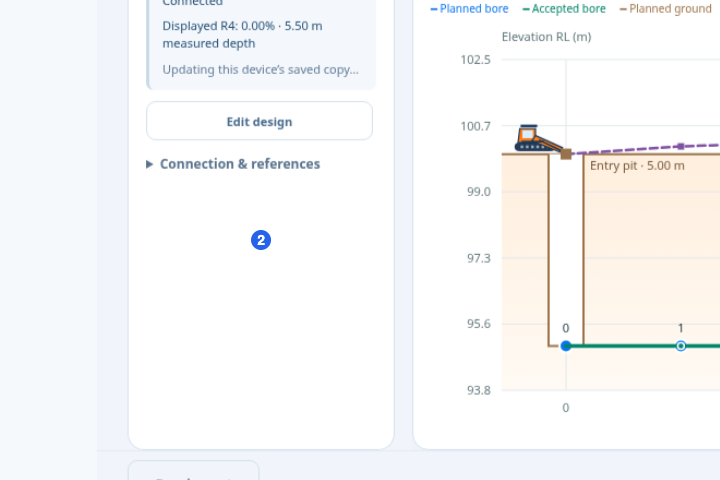Image resolution: width=720 pixels, height=480 pixels.
Task: Toggle Planned ground legend entry
Action: [x=665, y=9]
